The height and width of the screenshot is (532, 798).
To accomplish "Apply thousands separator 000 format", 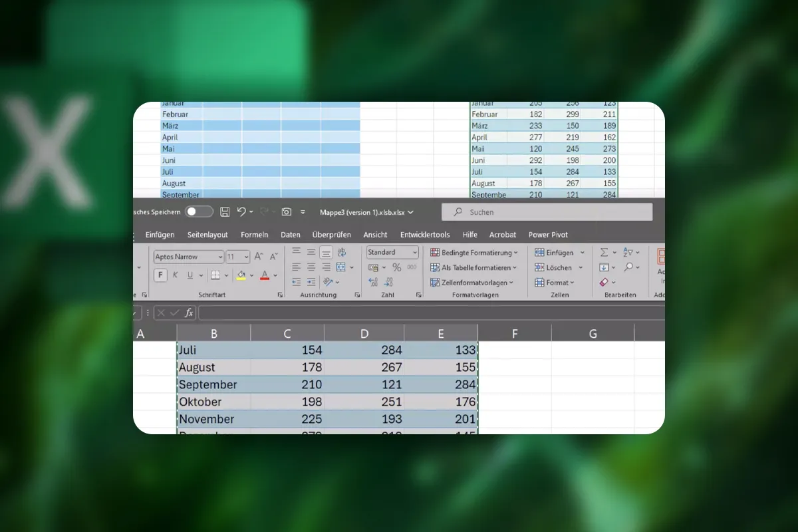I will (x=412, y=267).
